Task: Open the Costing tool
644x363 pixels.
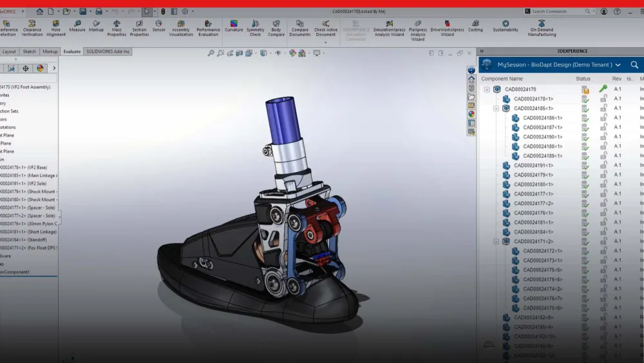Action: point(475,26)
